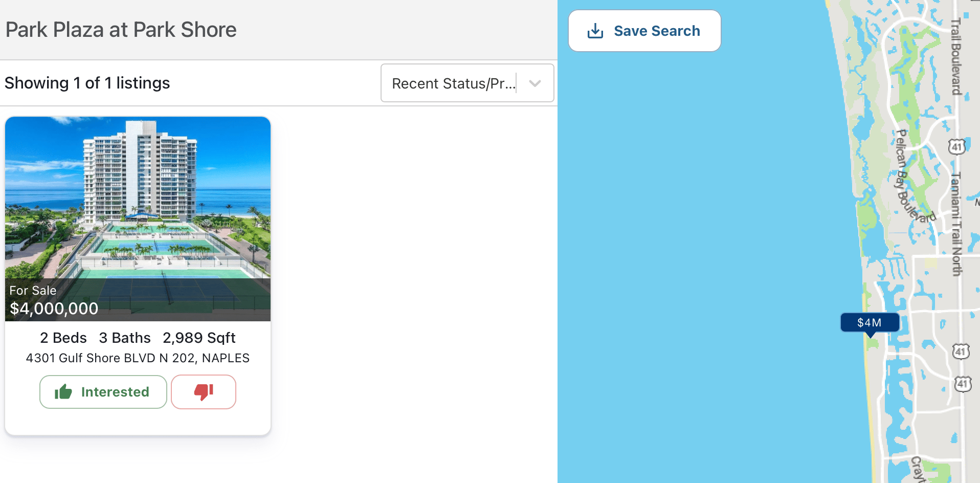
Task: Select the $4M price marker on map
Action: click(870, 323)
